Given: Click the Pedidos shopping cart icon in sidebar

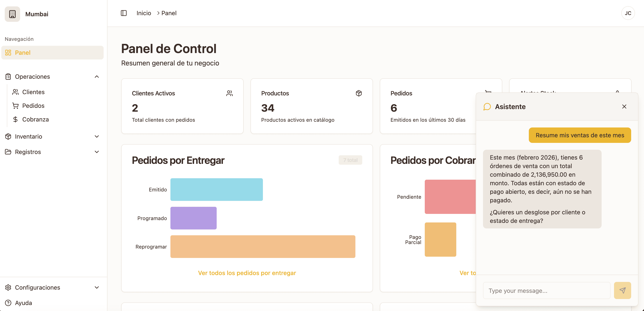Looking at the screenshot, I should click(15, 105).
